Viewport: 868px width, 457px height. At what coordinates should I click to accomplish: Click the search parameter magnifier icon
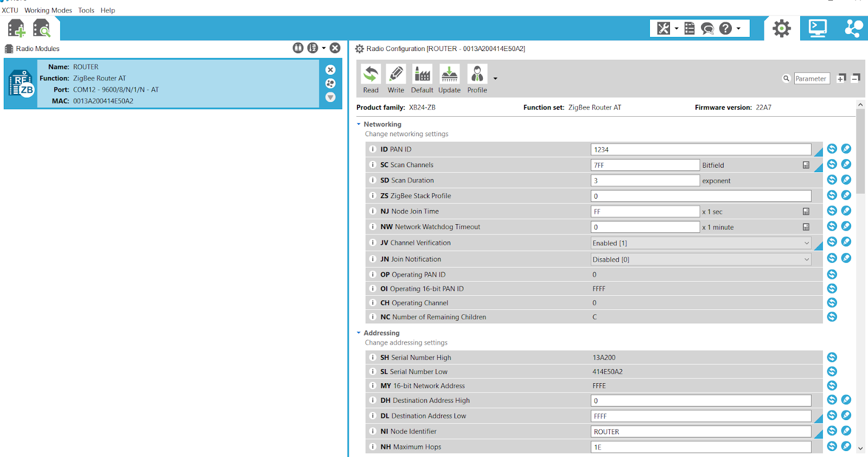click(x=786, y=79)
